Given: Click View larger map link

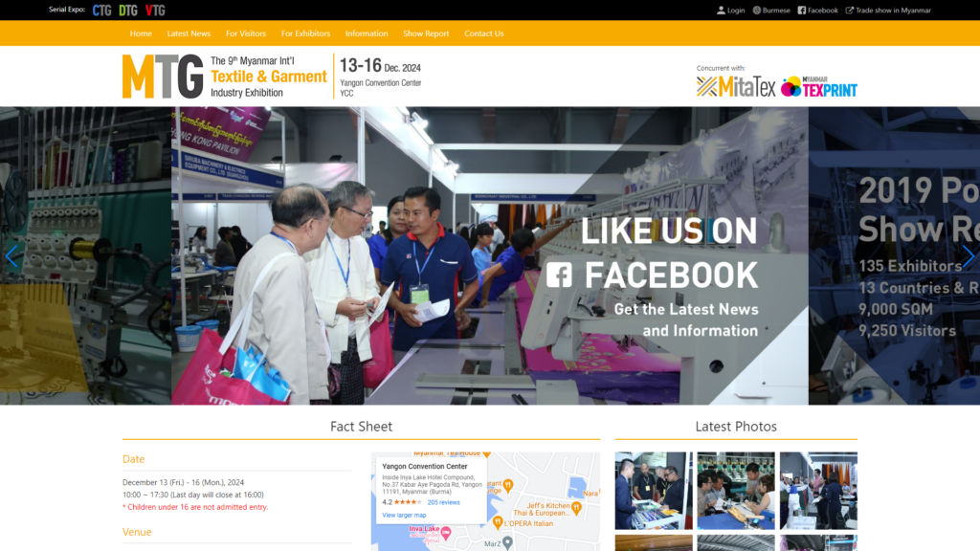Looking at the screenshot, I should pos(404,516).
